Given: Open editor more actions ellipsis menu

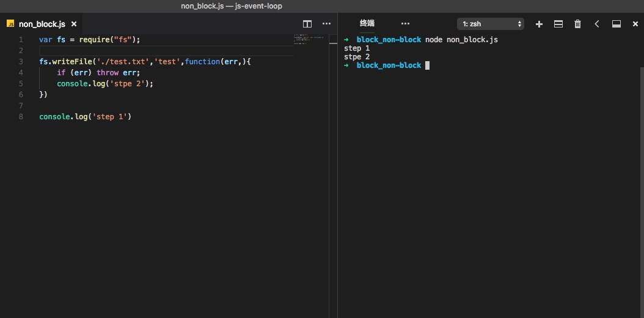Looking at the screenshot, I should point(326,24).
